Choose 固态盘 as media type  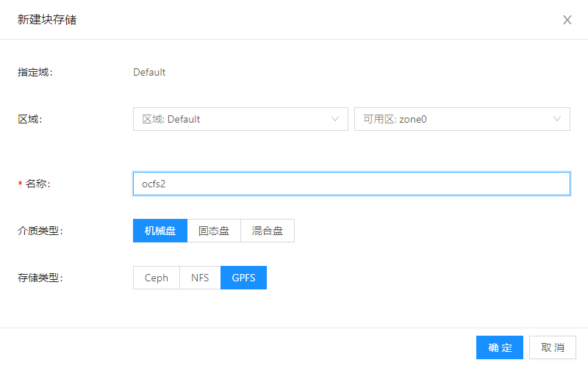214,231
